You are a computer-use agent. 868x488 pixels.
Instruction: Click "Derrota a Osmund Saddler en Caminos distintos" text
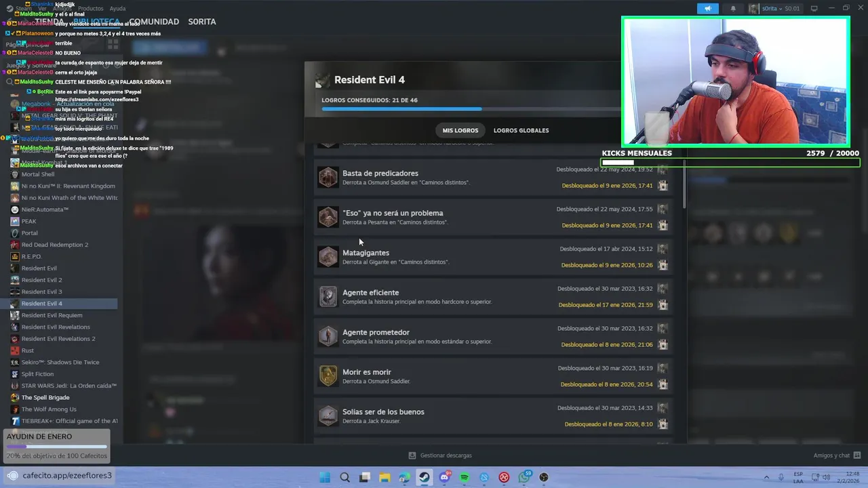click(406, 182)
